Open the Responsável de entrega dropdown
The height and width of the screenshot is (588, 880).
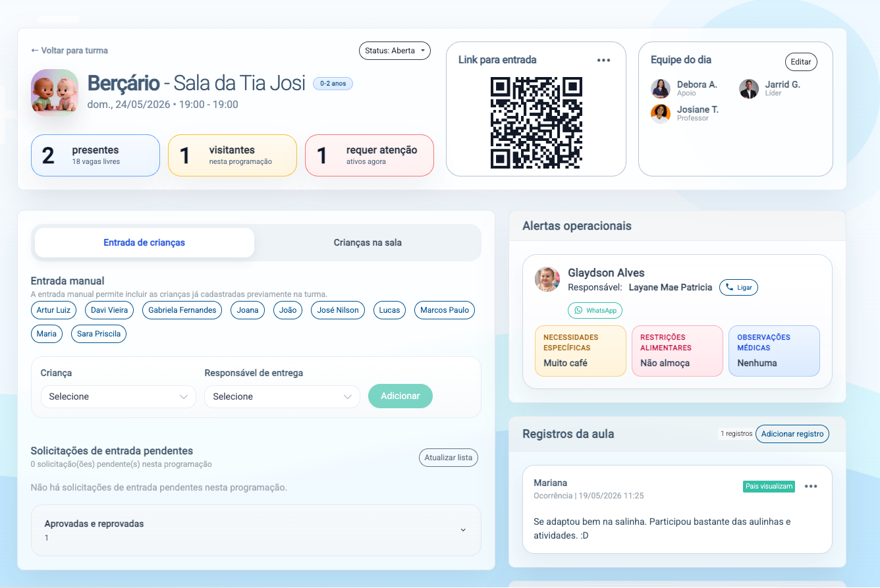click(282, 396)
